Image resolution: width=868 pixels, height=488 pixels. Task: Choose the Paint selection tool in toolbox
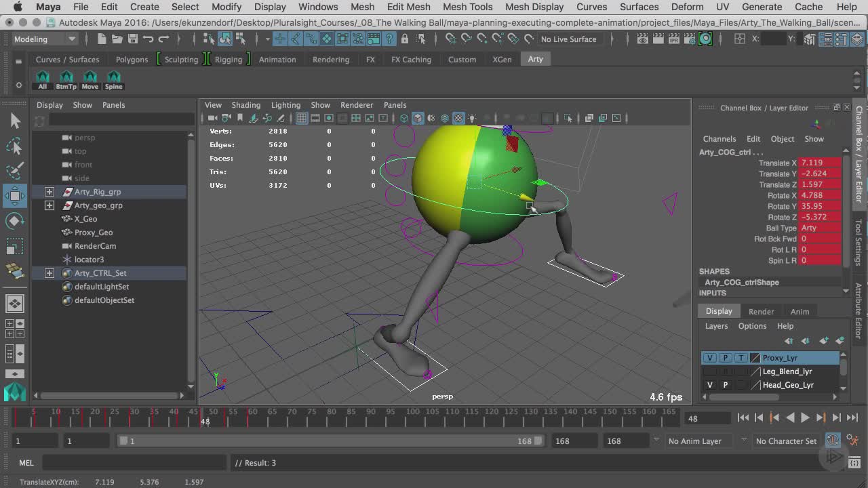coord(15,171)
